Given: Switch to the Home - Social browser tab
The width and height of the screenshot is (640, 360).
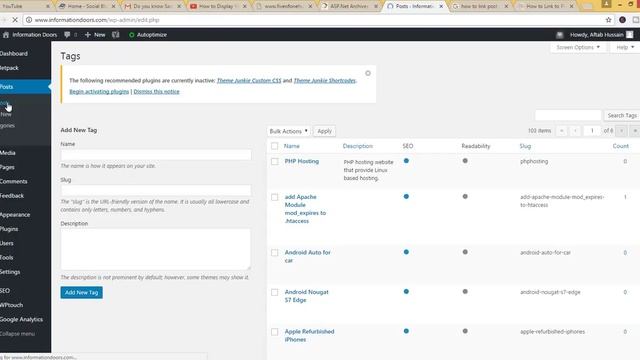Looking at the screenshot, I should pyautogui.click(x=86, y=6).
